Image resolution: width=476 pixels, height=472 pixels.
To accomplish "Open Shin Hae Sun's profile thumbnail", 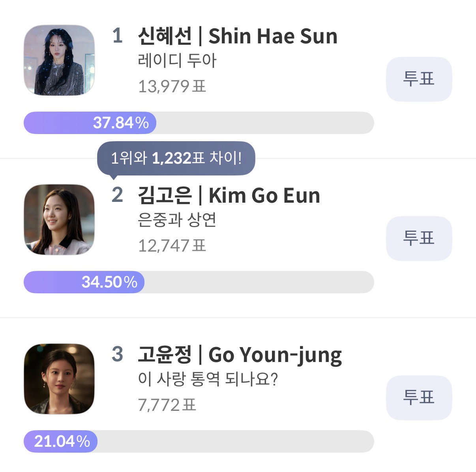I will point(59,60).
